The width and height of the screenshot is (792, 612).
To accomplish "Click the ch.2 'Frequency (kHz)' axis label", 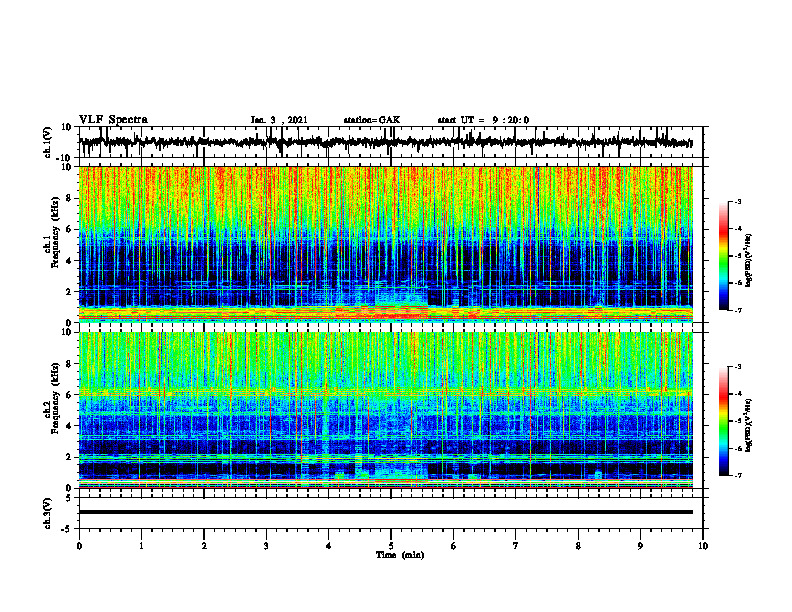I will coord(55,398).
